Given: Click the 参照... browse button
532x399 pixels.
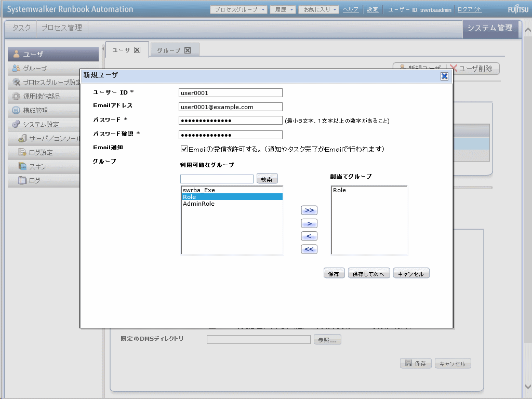Looking at the screenshot, I should pyautogui.click(x=327, y=340).
